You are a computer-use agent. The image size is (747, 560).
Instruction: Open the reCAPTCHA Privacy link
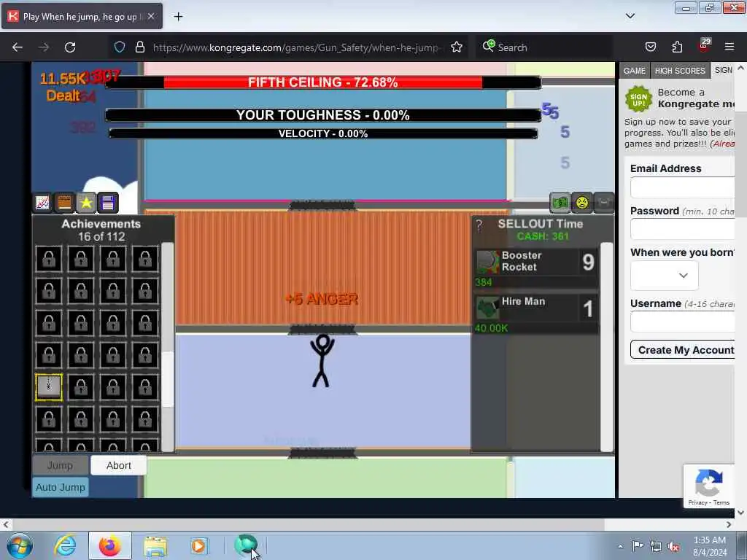(x=697, y=502)
